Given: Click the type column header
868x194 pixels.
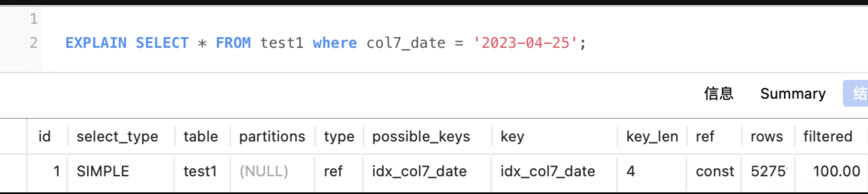Looking at the screenshot, I should 339,137.
